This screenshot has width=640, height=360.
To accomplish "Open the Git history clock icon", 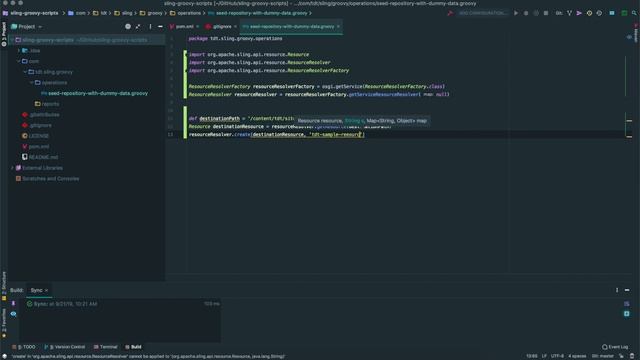I will [589, 13].
